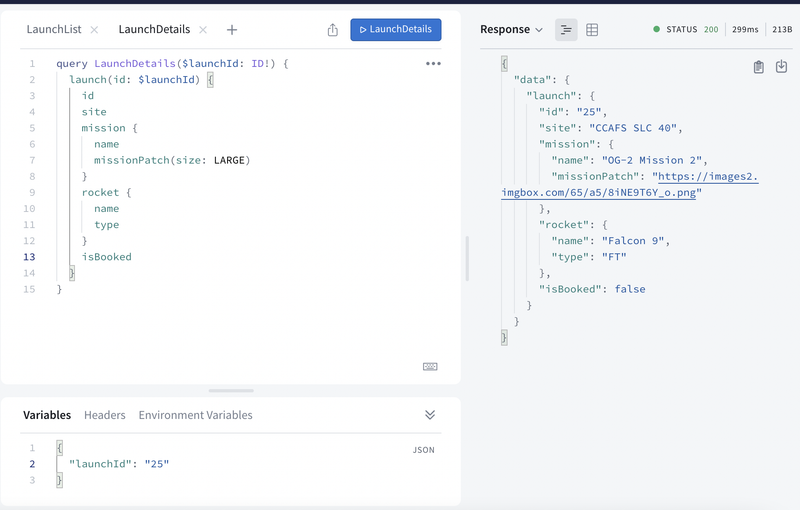Close the LaunchDetails tab

[x=203, y=30]
